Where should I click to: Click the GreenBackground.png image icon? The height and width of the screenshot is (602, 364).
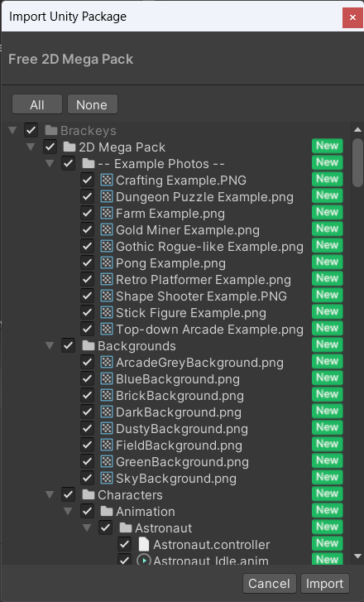106,461
